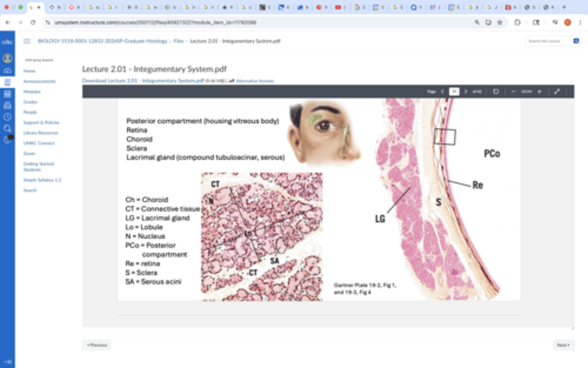
Task: Rotate the PDF document
Action: [496, 91]
